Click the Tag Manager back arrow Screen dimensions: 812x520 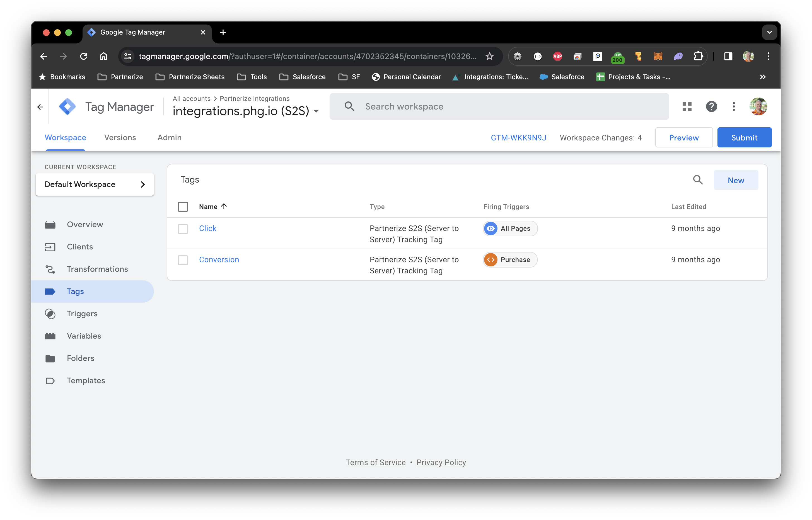tap(40, 107)
